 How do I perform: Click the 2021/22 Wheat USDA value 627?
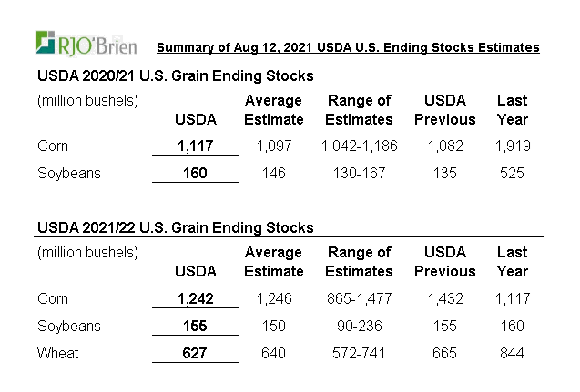coord(195,353)
